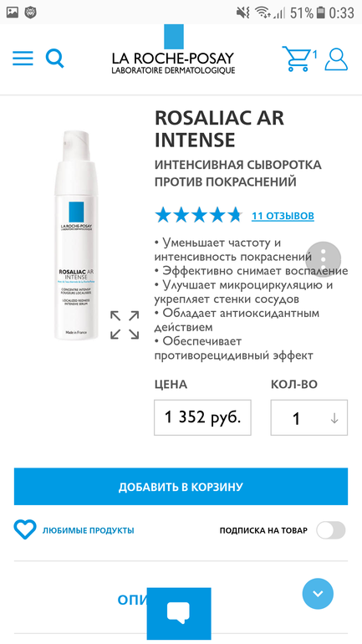This screenshot has width=362, height=644.
Task: Tap the Rosaliac AR Intense bottle image
Action: (77, 235)
